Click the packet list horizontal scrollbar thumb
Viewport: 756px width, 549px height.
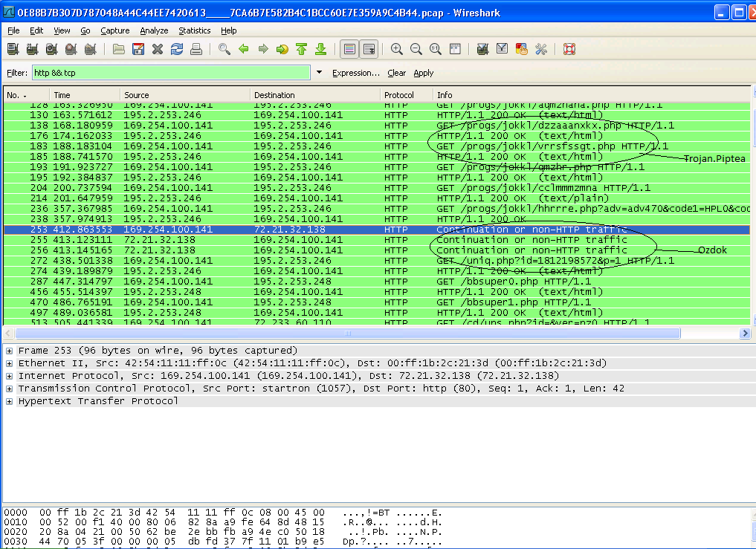(348, 333)
